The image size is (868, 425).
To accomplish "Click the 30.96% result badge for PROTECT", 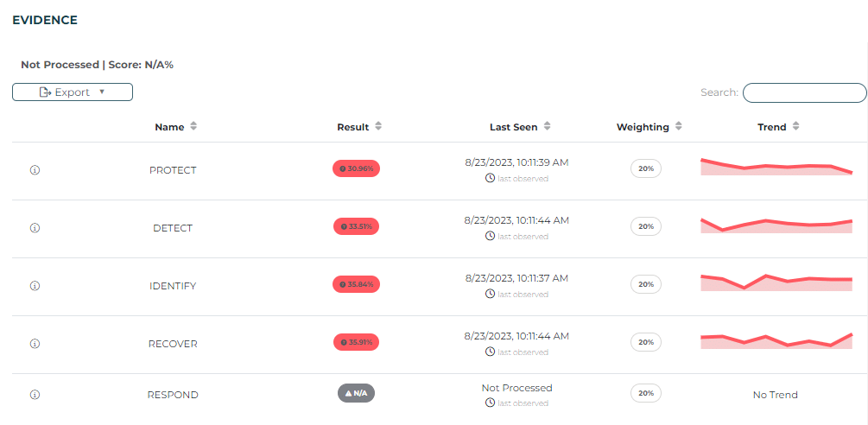I will coord(356,168).
